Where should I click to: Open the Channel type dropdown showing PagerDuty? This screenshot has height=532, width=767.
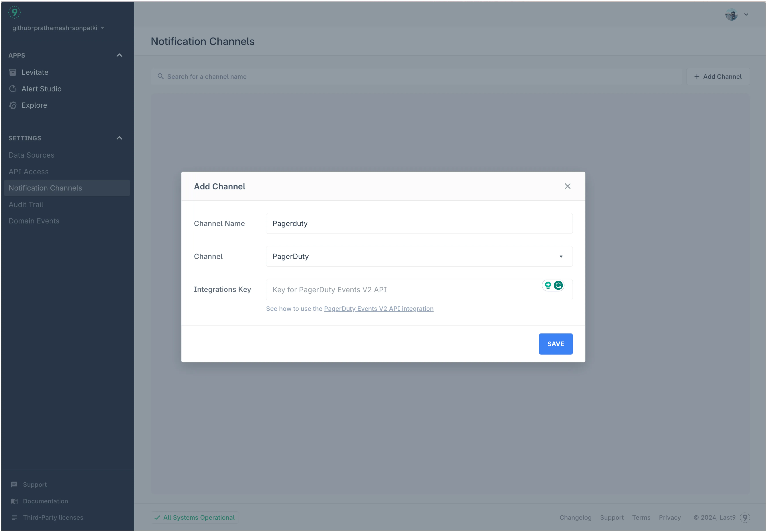(419, 256)
